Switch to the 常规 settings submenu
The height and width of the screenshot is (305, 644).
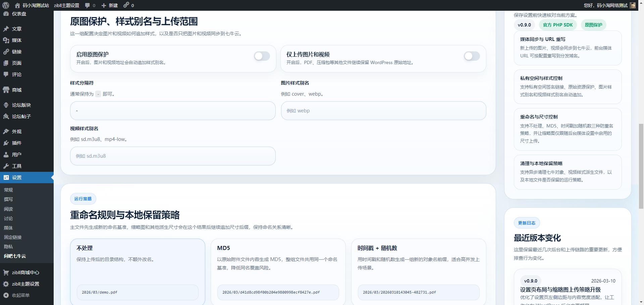(x=9, y=190)
